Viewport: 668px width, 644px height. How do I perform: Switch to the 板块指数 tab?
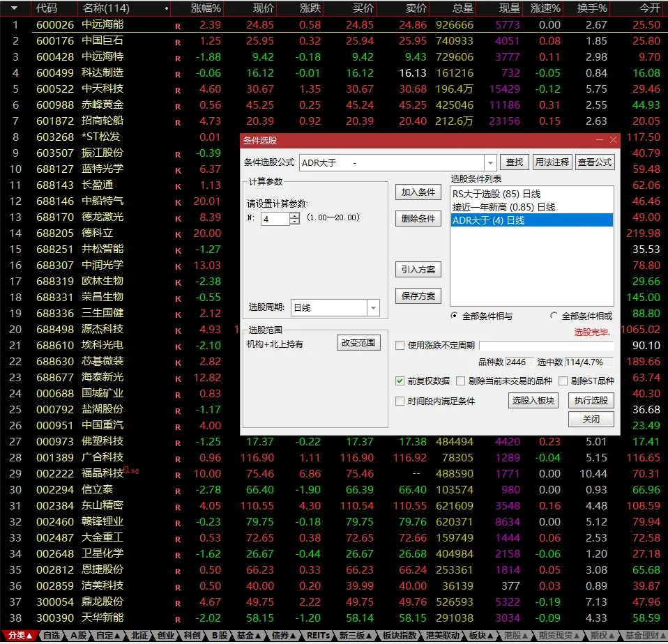(x=399, y=636)
